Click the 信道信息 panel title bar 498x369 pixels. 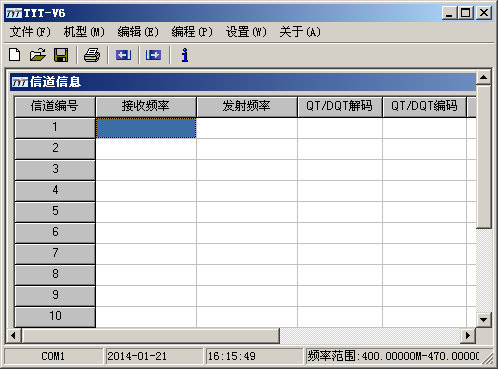(243, 82)
